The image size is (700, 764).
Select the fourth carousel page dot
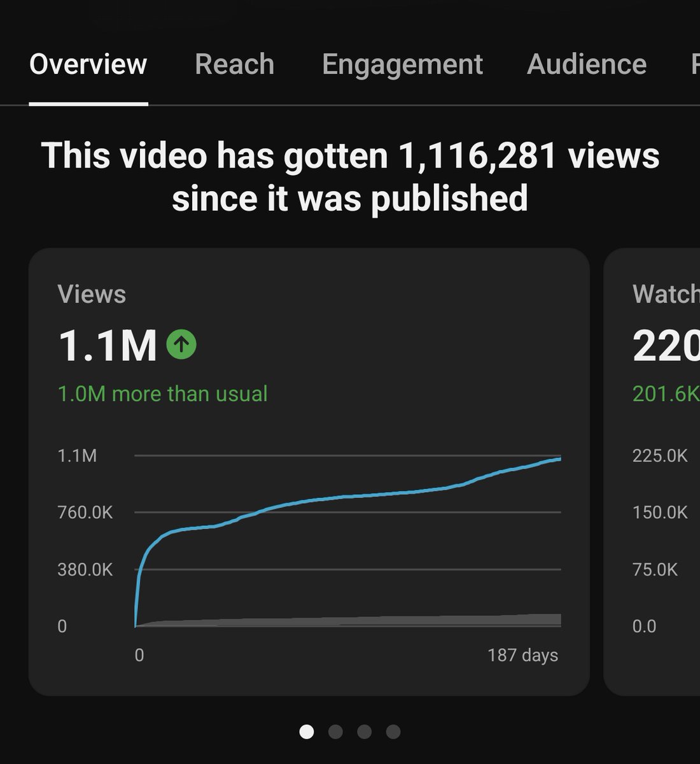coord(393,732)
